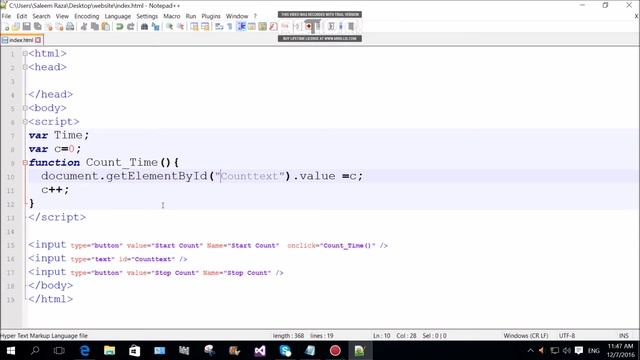
Task: Open the Macro menu
Action: pos(171,16)
